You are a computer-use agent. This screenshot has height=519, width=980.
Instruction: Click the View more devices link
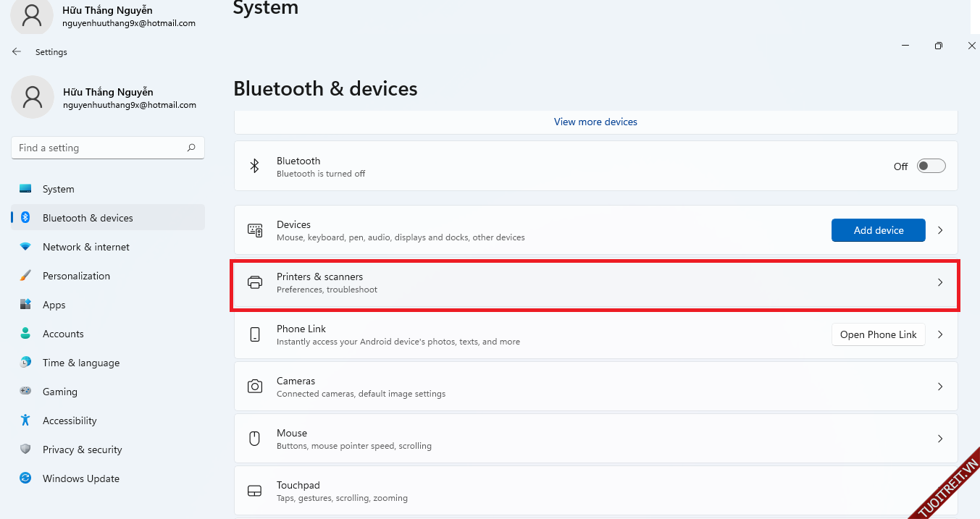pyautogui.click(x=595, y=122)
